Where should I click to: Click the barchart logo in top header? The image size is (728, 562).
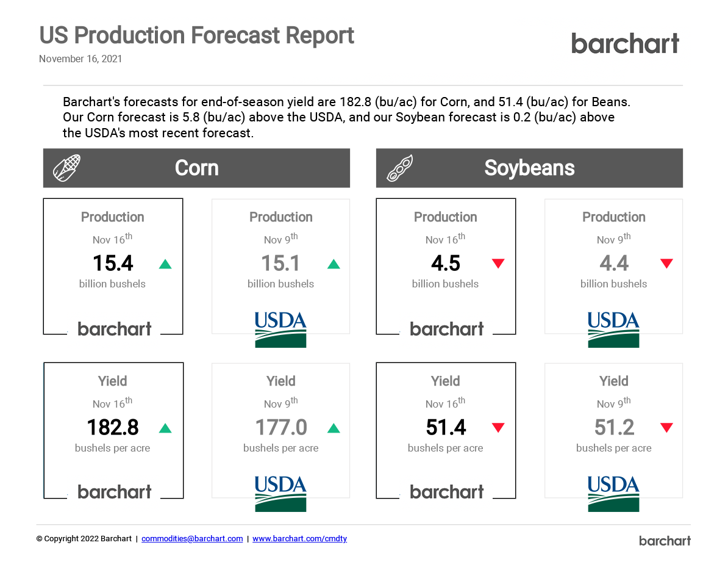coord(625,44)
